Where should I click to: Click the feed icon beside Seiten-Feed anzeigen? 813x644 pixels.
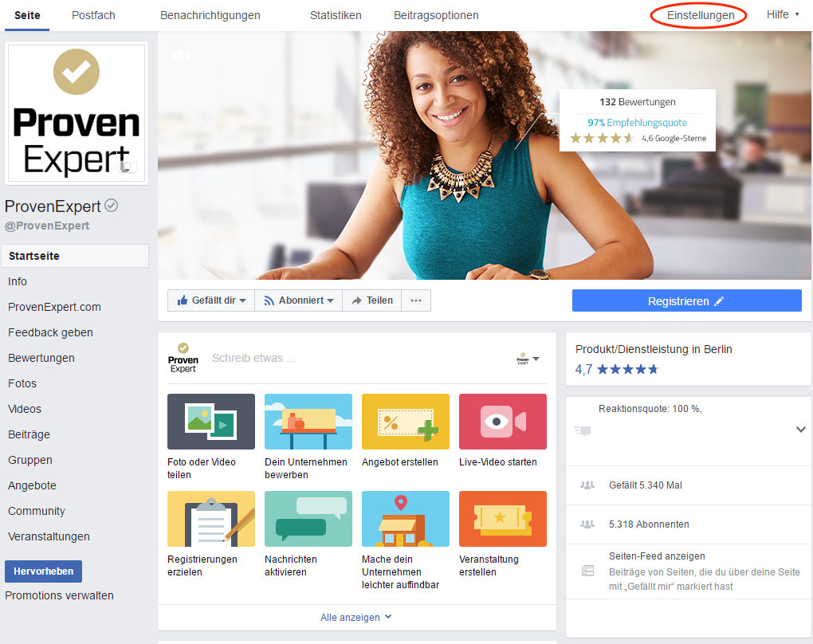(587, 571)
